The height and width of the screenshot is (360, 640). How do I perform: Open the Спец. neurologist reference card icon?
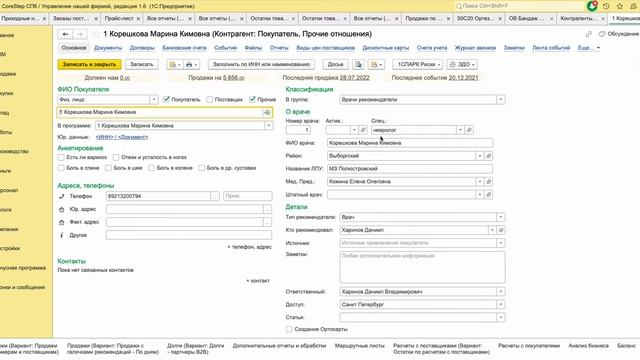(469, 130)
